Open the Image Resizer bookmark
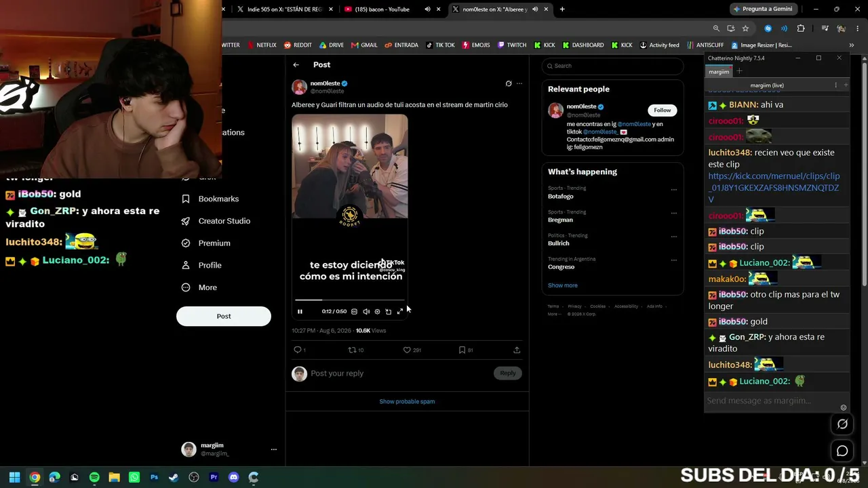This screenshot has height=488, width=868. (761, 45)
